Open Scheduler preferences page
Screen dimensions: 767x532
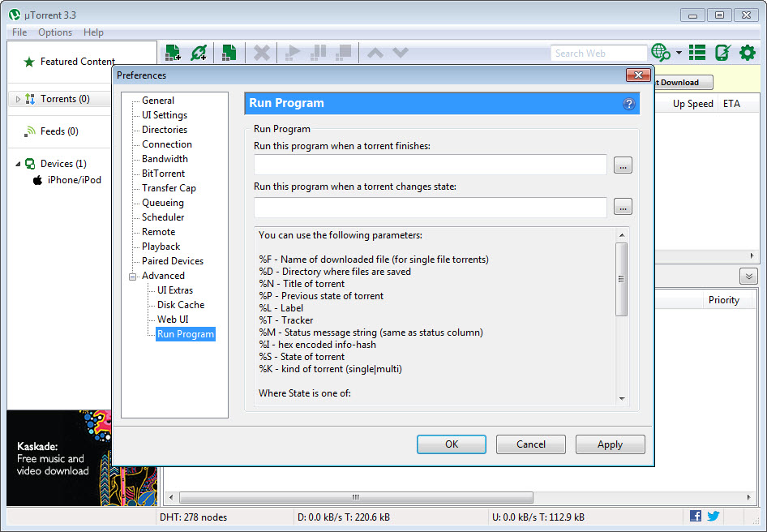(163, 217)
